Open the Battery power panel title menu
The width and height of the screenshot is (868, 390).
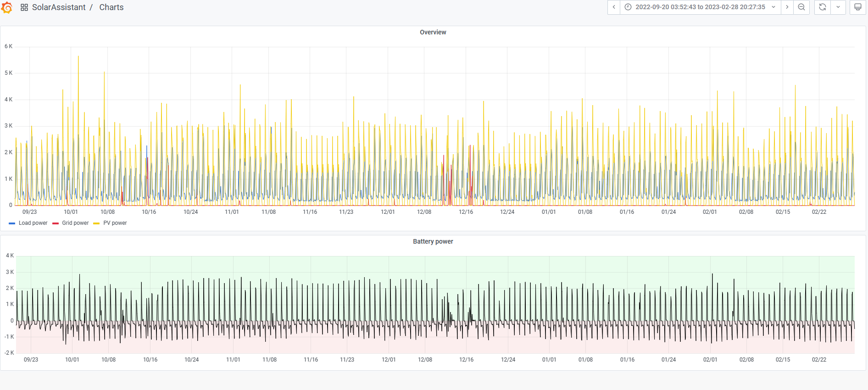(433, 241)
